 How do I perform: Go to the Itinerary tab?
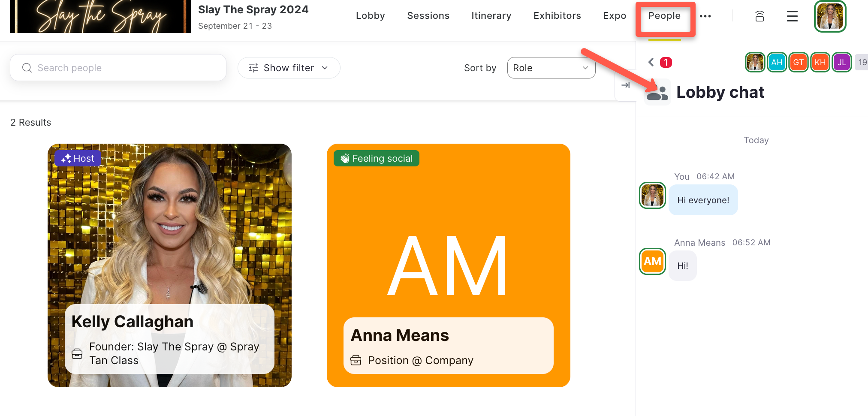(x=491, y=16)
